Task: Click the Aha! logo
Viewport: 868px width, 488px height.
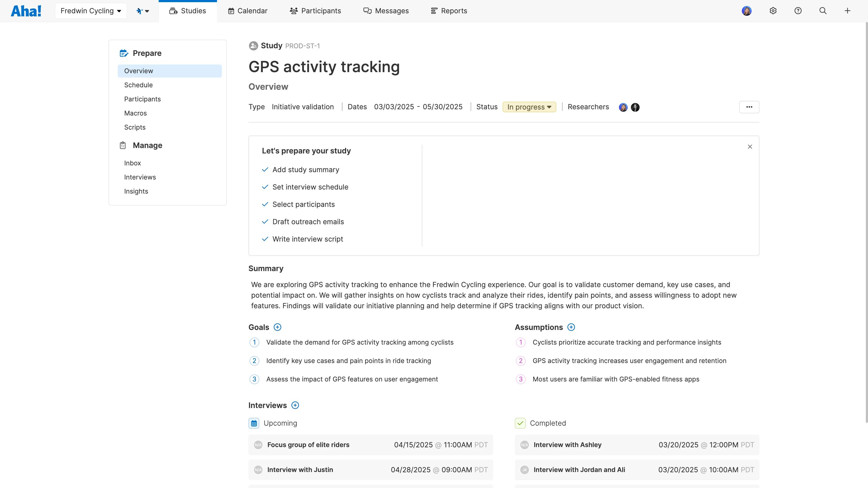Action: pyautogui.click(x=26, y=11)
